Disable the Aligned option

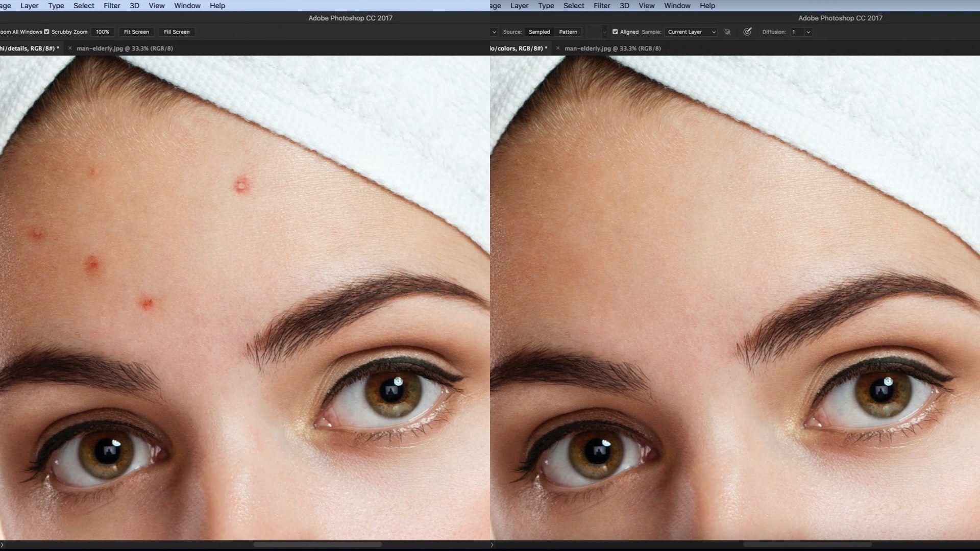point(616,32)
